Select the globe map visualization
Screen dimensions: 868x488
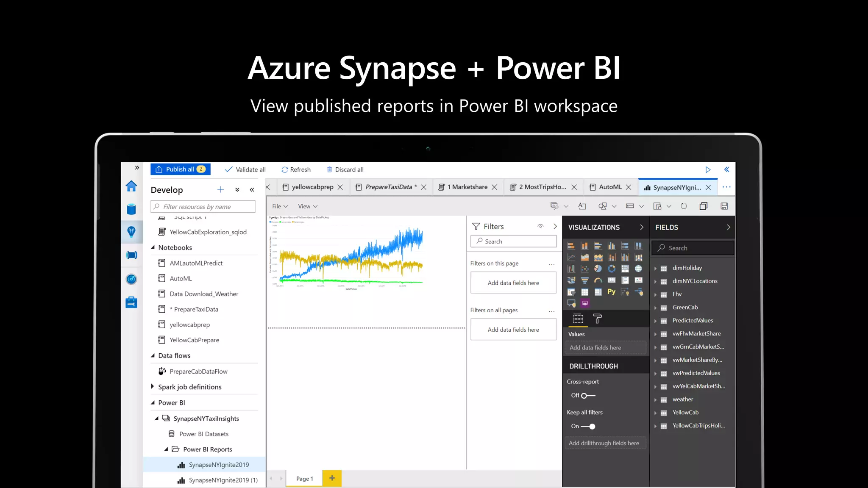pyautogui.click(x=639, y=269)
